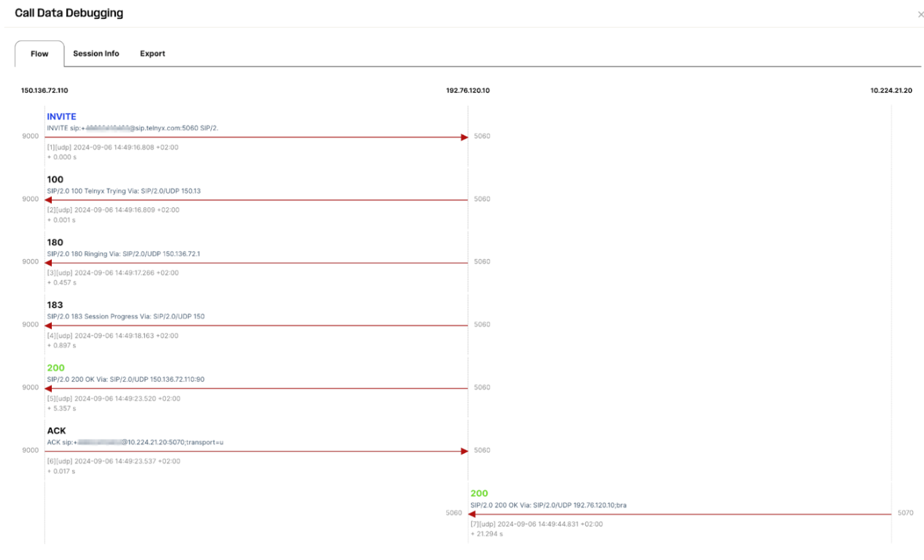Screen dimensions: 924x560
Task: Click the 10.224.21.20 endpoint header
Action: [x=890, y=90]
